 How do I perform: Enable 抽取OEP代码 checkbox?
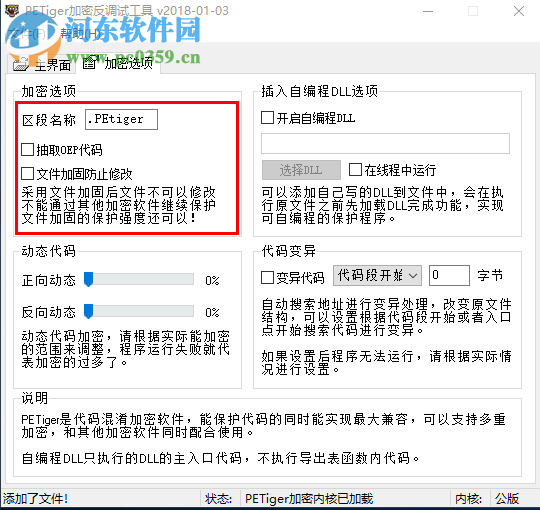(x=62, y=150)
